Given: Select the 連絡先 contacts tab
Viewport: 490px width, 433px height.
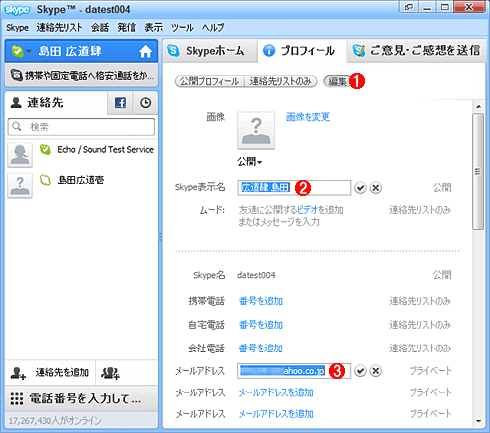Looking at the screenshot, I should coord(56,103).
